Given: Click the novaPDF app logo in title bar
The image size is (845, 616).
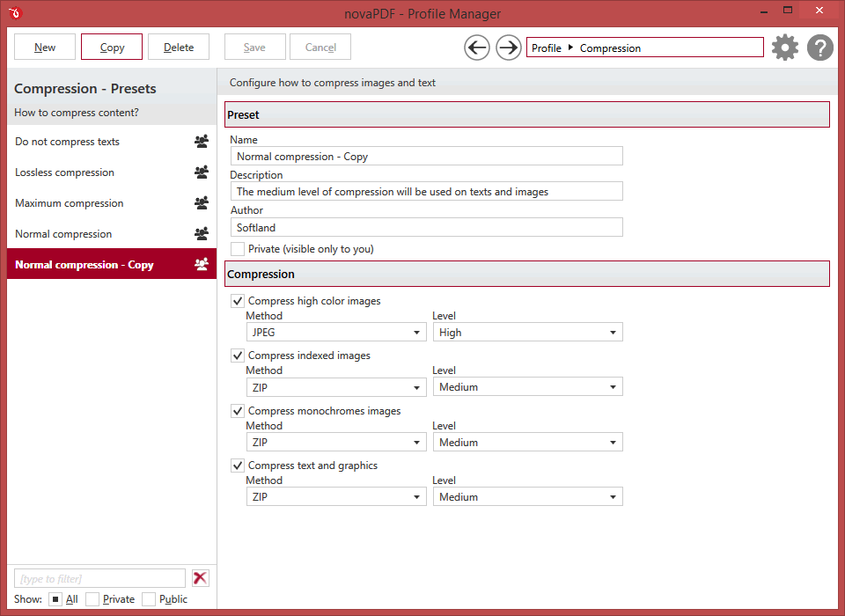Looking at the screenshot, I should pos(15,12).
